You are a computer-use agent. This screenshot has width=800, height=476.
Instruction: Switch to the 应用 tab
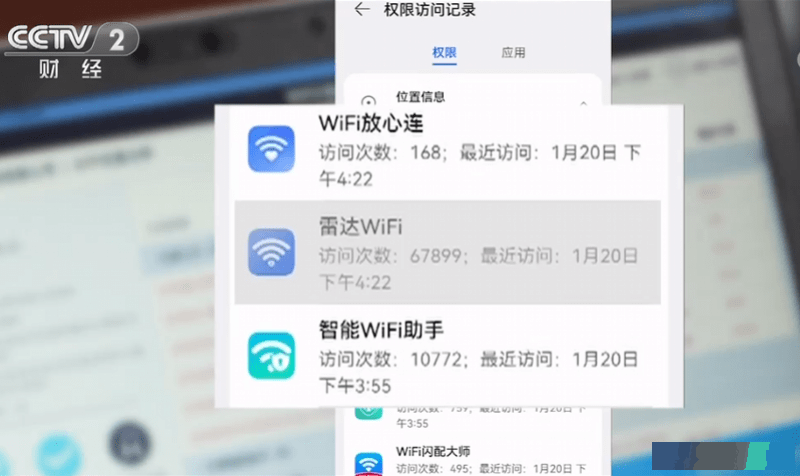pyautogui.click(x=513, y=53)
